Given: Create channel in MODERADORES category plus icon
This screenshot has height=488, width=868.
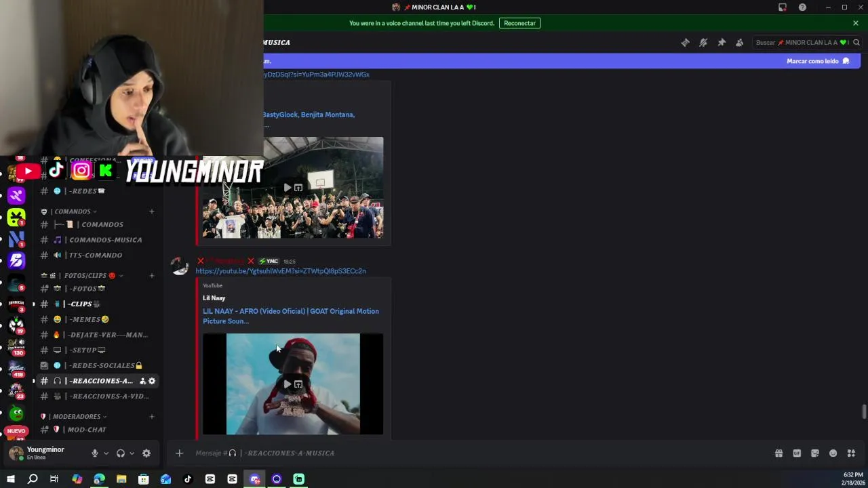Looking at the screenshot, I should click(x=151, y=417).
